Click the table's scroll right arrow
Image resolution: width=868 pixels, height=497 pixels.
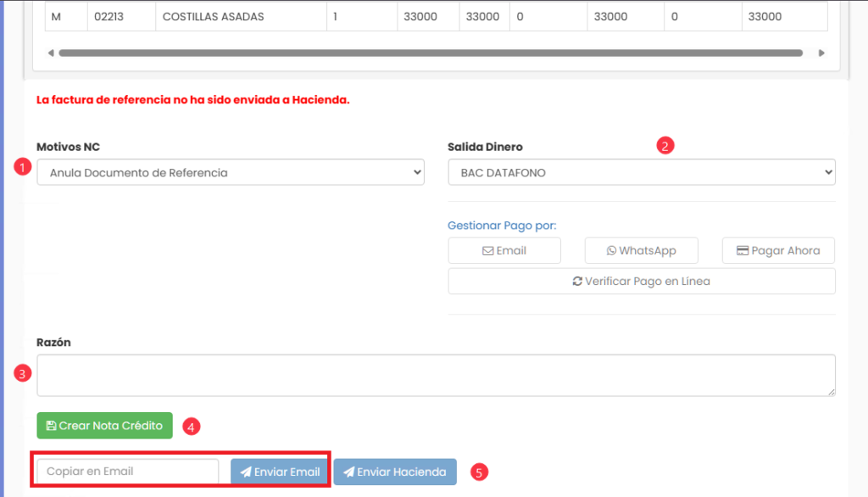(x=821, y=53)
